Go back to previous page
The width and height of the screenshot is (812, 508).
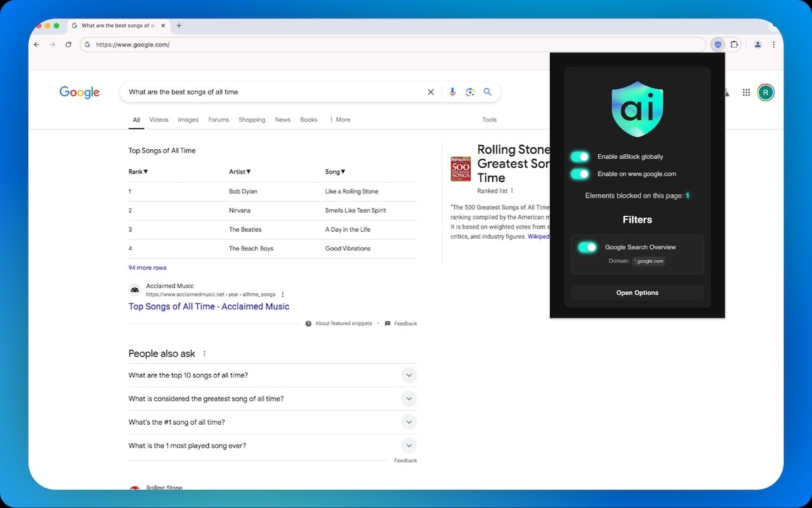[37, 44]
